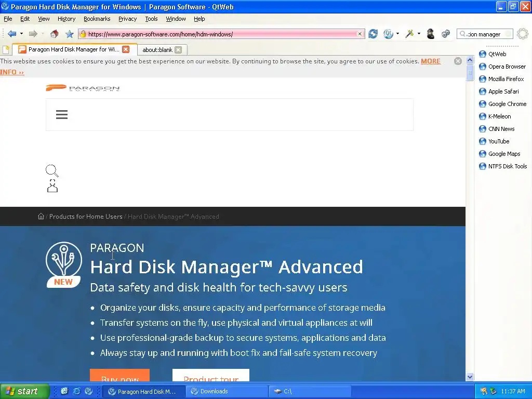Open the Help menu

[x=199, y=19]
